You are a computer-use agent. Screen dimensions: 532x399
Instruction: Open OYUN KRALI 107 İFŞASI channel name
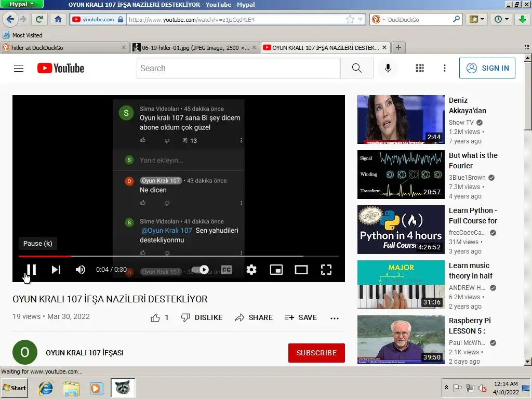pyautogui.click(x=85, y=353)
